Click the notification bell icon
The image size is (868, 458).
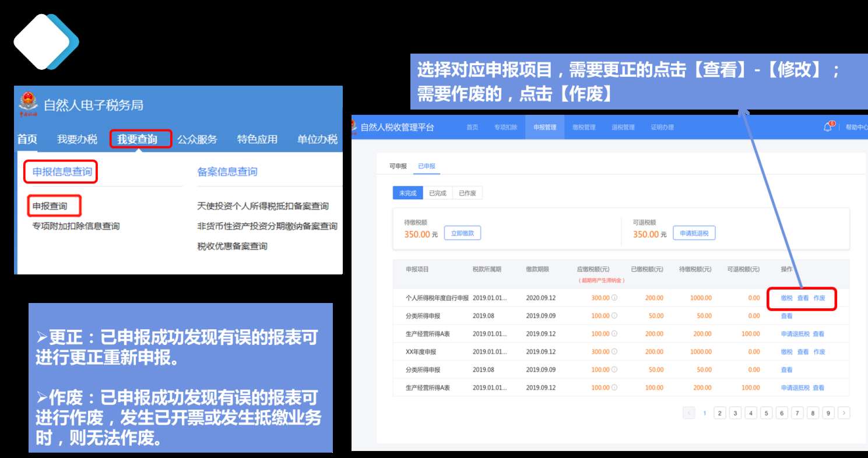[x=827, y=127]
